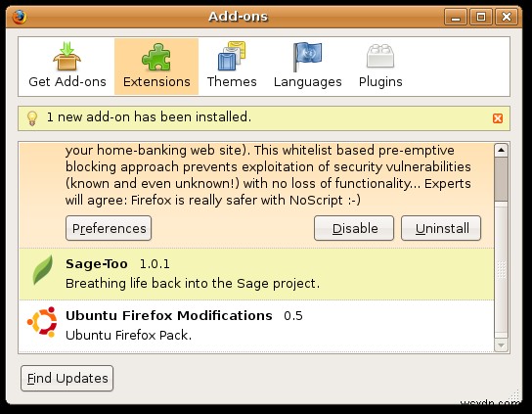Switch to the Extensions tab label
532x414 pixels.
pyautogui.click(x=156, y=82)
